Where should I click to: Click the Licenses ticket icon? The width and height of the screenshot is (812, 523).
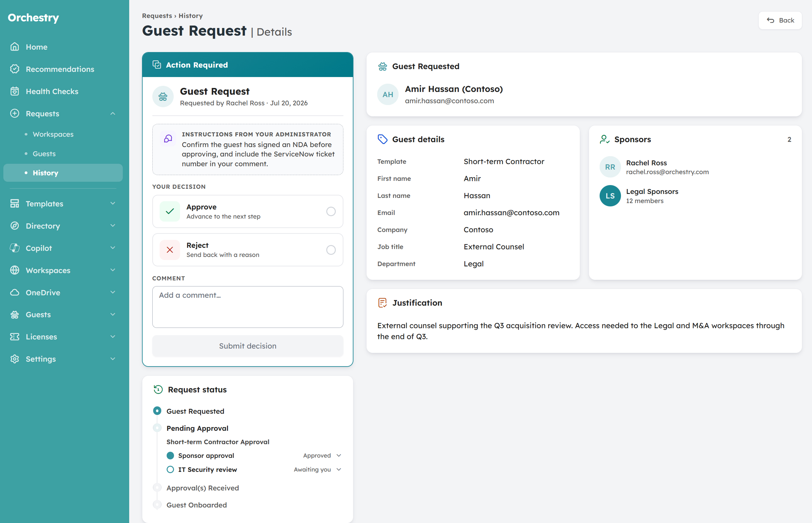coord(15,337)
